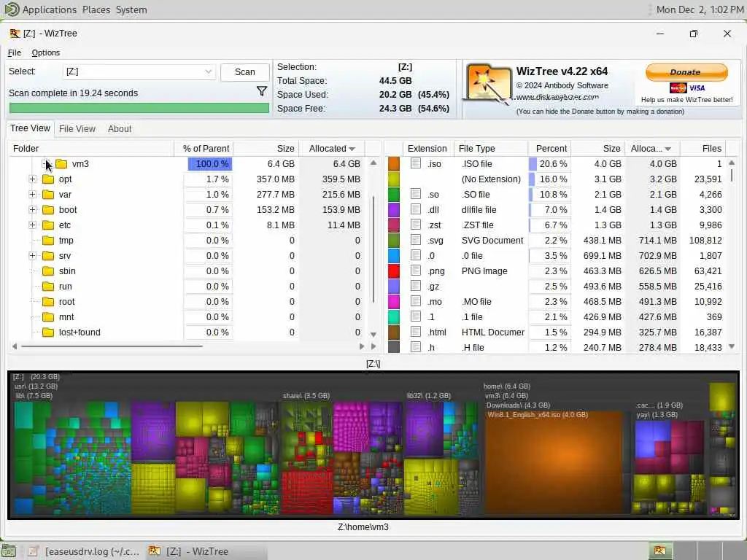747x560 pixels.
Task: Open the System menu in top panel
Action: [131, 9]
